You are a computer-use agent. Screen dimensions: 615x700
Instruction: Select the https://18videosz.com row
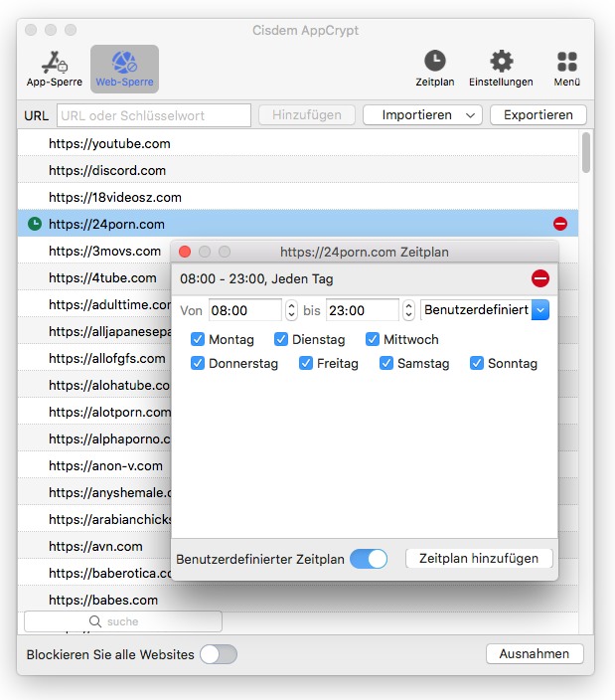click(x=298, y=197)
